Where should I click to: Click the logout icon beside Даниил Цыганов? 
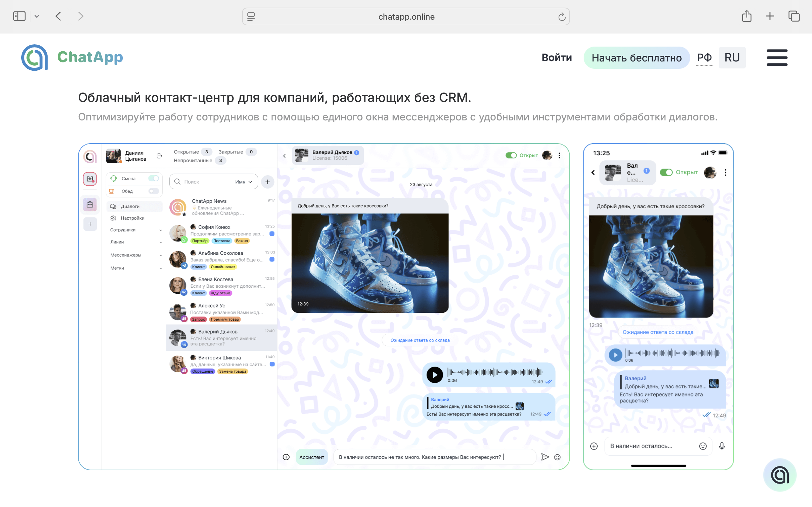[x=159, y=156]
